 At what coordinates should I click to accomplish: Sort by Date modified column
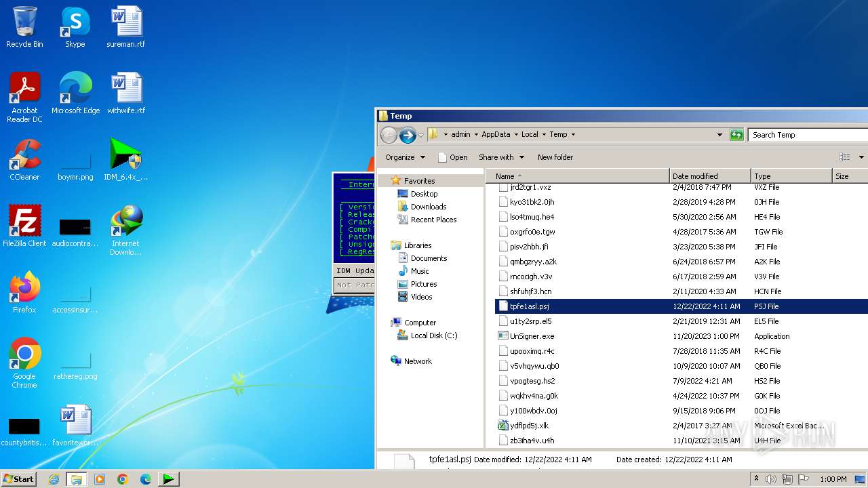pyautogui.click(x=710, y=176)
